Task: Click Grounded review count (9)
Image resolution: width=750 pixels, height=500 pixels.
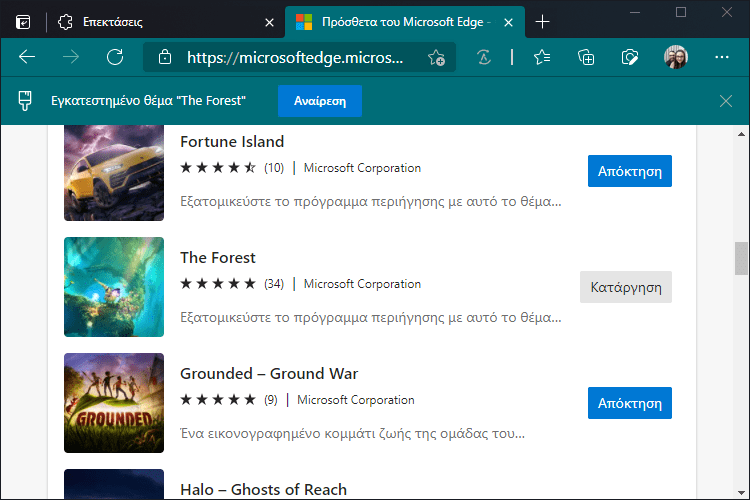Action: click(x=271, y=400)
